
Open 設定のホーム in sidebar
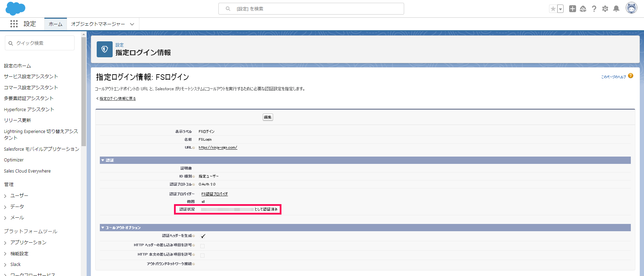click(17, 66)
